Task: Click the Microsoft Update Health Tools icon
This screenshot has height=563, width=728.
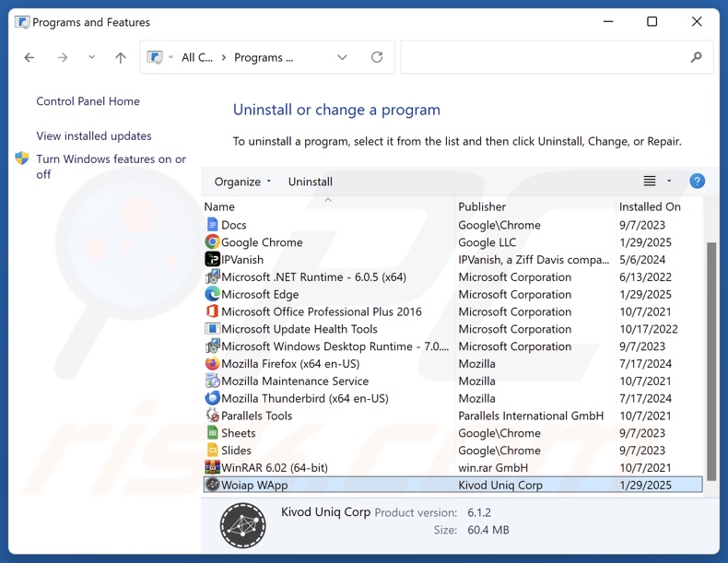Action: [212, 329]
